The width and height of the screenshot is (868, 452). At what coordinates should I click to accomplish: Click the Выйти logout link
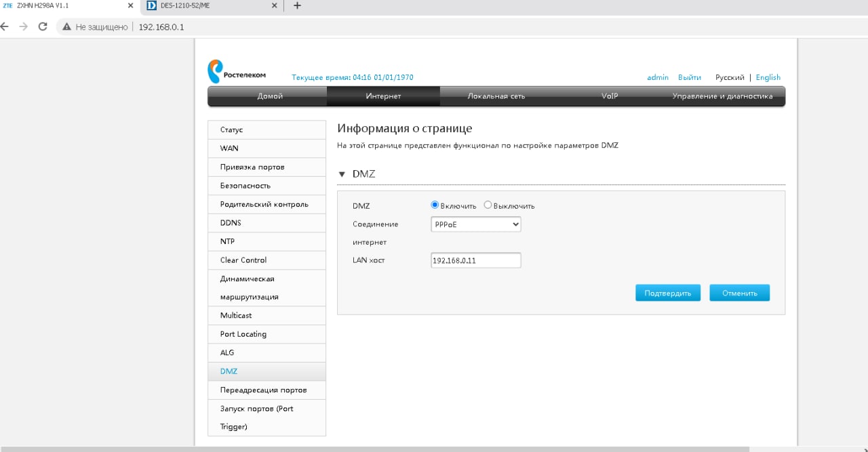[x=690, y=77]
